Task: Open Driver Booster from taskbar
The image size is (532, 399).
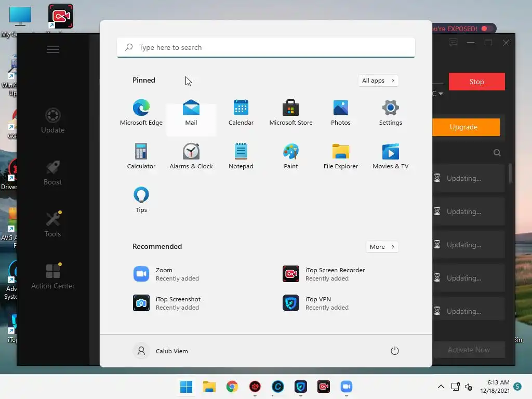Action: click(x=255, y=387)
